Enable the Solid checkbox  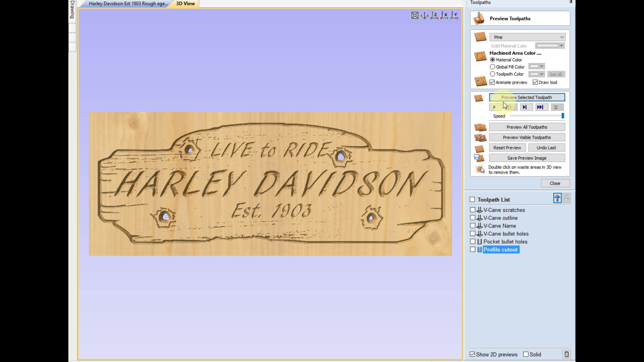[526, 354]
